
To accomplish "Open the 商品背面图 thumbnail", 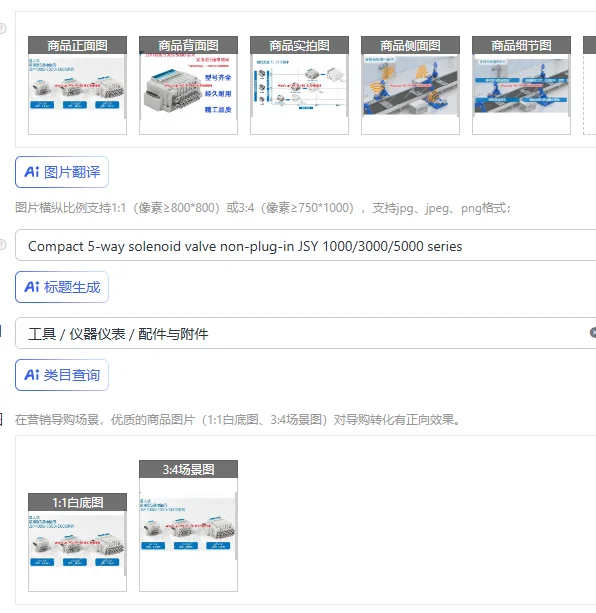I will point(188,85).
